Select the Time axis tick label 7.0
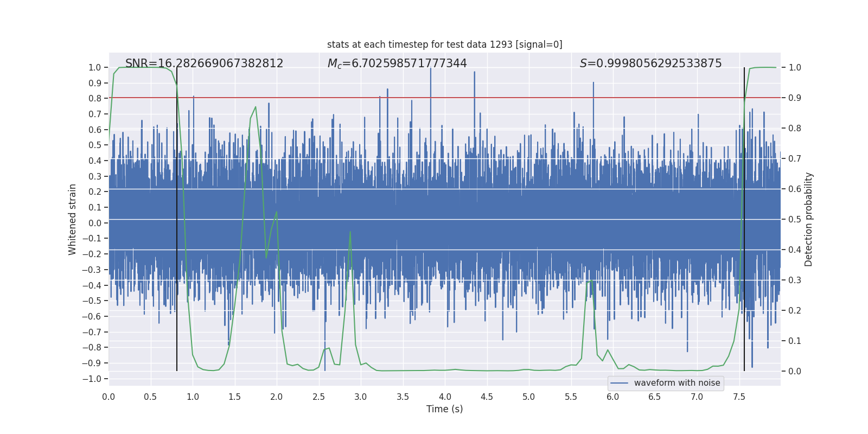Viewport: 868px width, 434px height. coord(697,397)
